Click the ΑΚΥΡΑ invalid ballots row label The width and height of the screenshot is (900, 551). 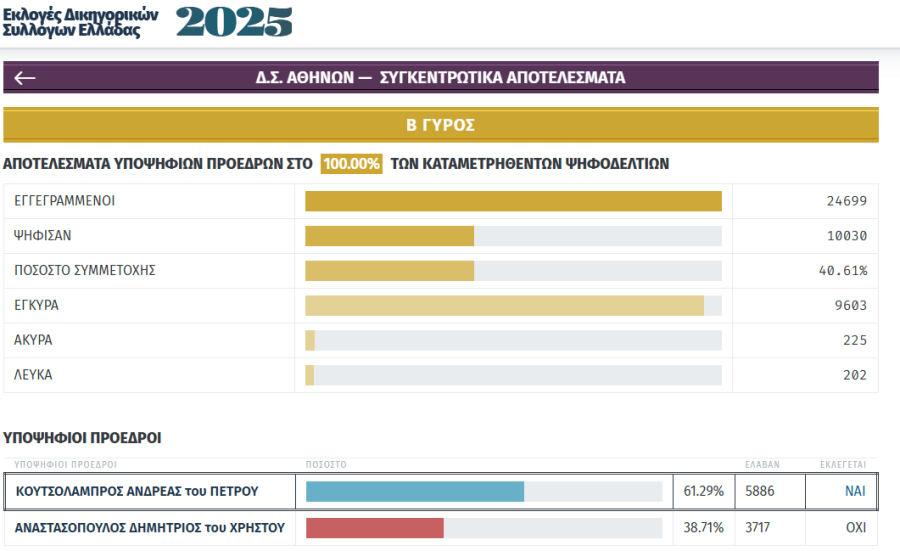(33, 340)
